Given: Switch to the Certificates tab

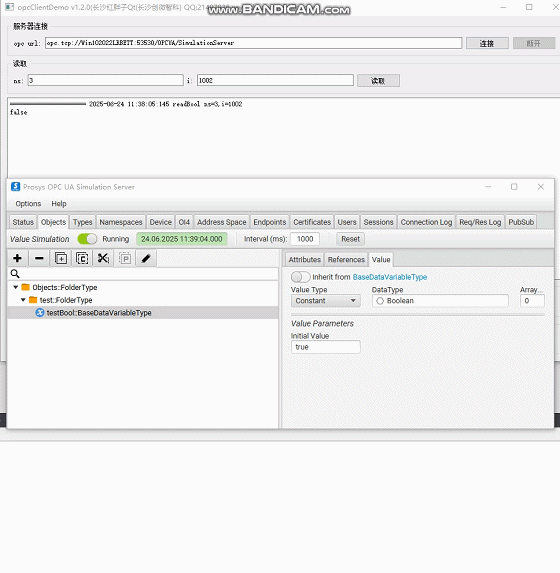Looking at the screenshot, I should 312,222.
